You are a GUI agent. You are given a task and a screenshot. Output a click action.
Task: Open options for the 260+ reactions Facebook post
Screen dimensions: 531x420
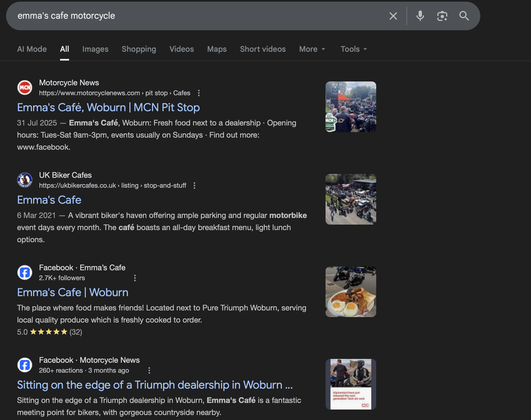coord(149,371)
